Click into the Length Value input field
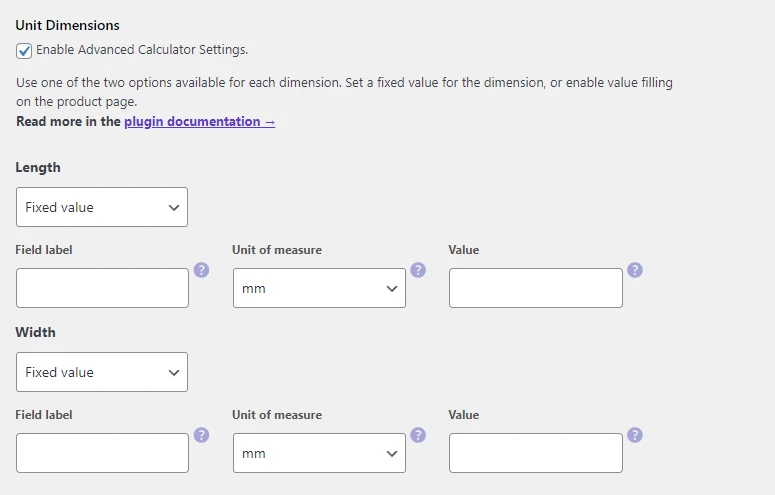 pyautogui.click(x=535, y=288)
